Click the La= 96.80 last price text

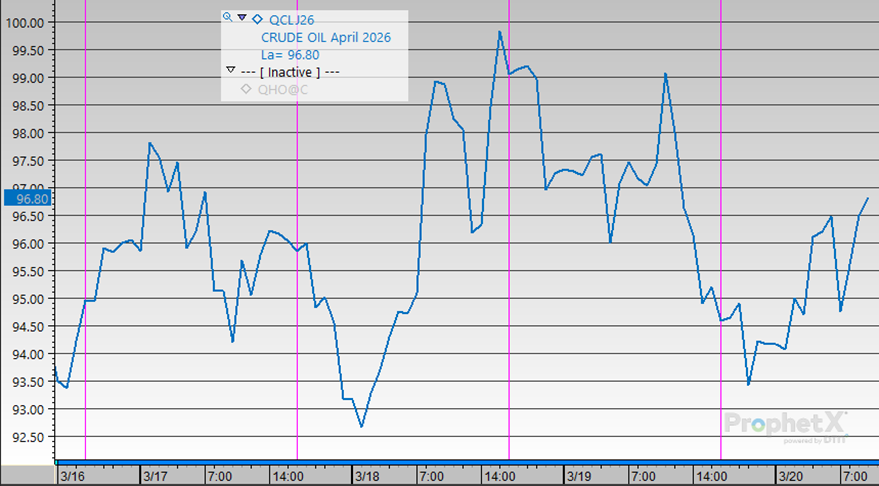click(290, 54)
